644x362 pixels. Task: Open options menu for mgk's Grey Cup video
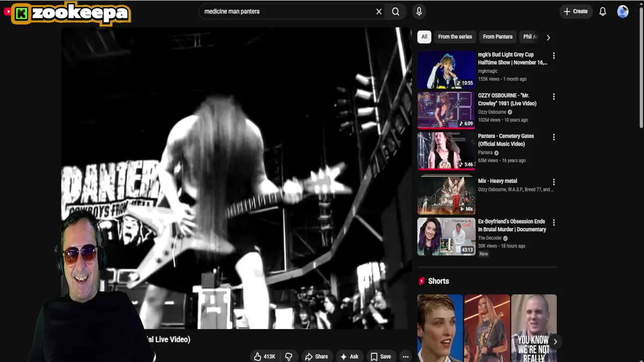click(x=553, y=56)
